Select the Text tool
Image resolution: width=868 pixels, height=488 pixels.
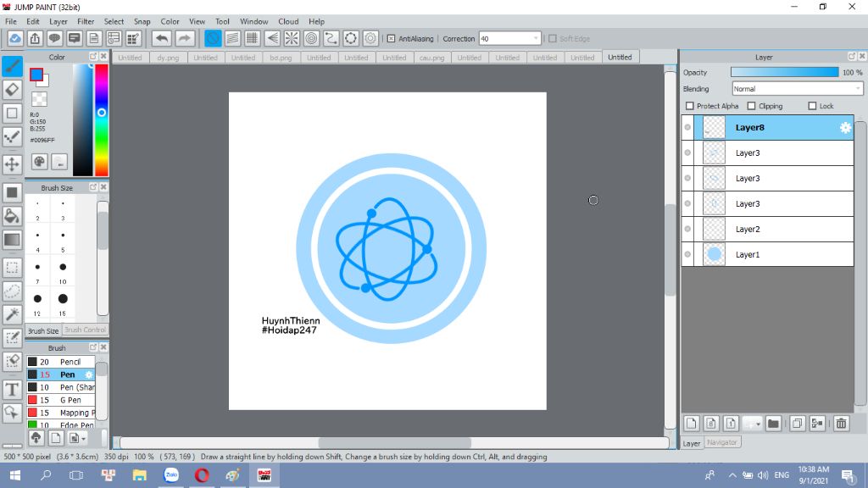click(x=12, y=390)
